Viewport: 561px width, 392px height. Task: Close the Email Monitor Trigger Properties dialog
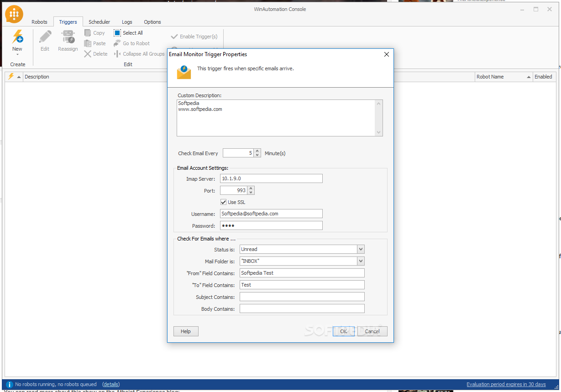387,54
